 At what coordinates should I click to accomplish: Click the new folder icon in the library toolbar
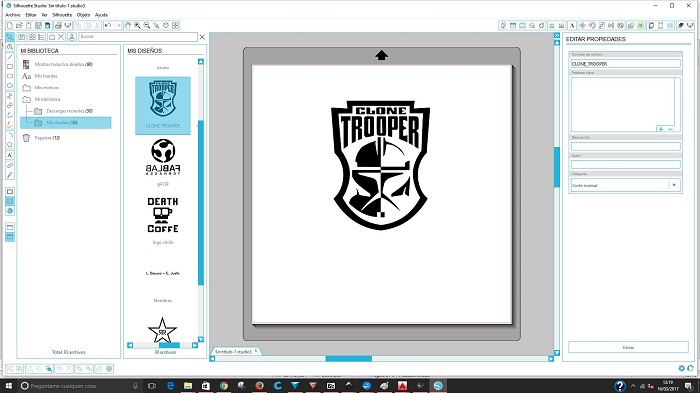tap(52, 37)
